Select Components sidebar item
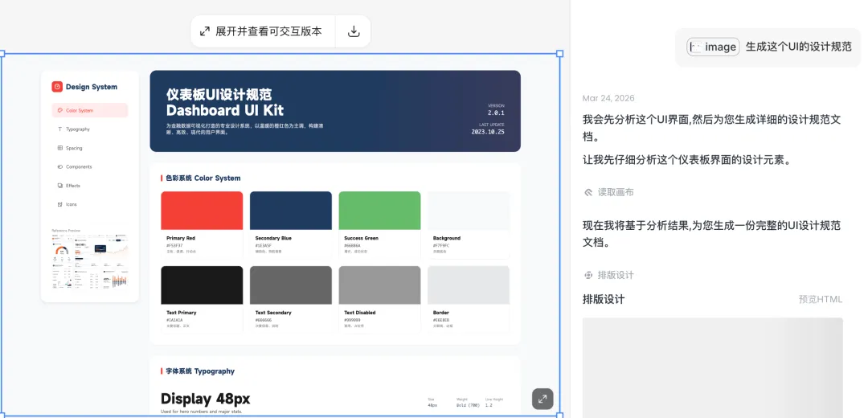Viewport: 868px width, 418px height. [x=90, y=166]
